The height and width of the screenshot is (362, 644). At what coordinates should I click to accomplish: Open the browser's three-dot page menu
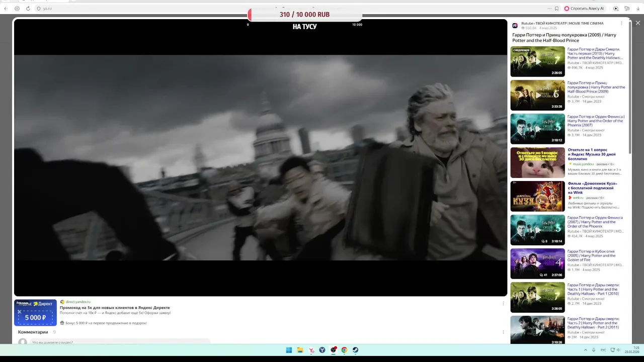tap(549, 9)
